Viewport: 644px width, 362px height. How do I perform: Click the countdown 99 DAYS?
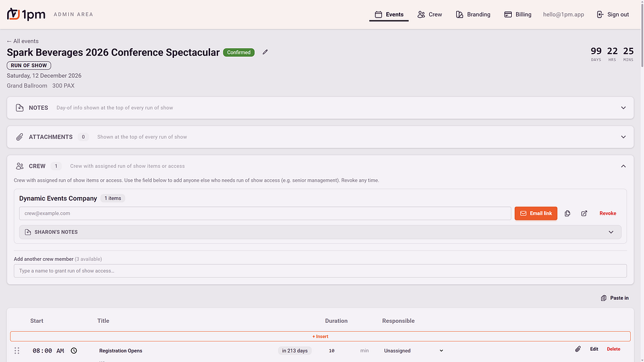pos(596,54)
